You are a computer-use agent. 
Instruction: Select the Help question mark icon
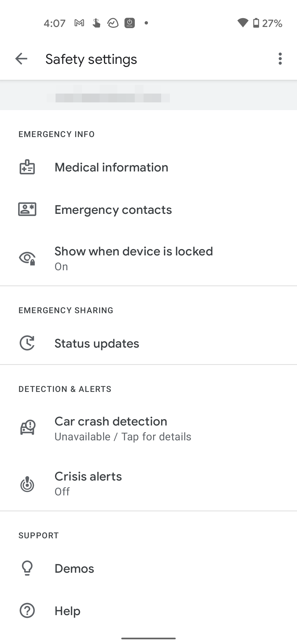point(27,610)
